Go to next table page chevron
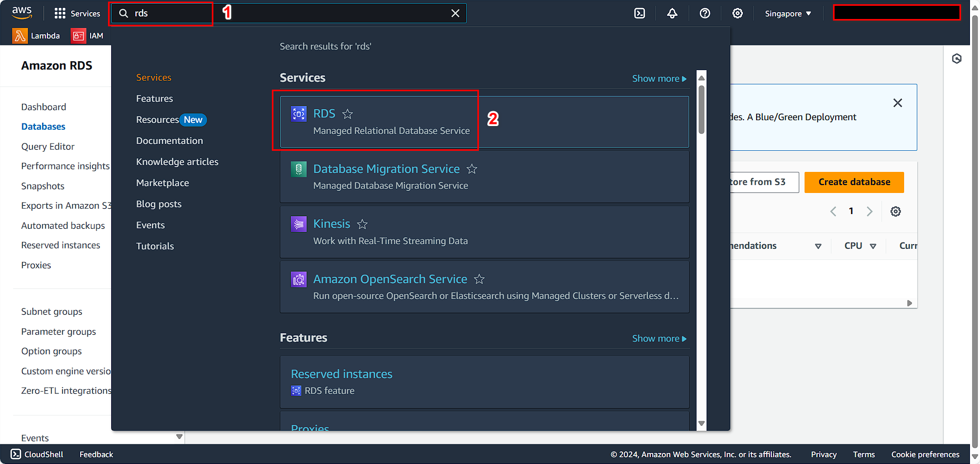 pyautogui.click(x=869, y=211)
